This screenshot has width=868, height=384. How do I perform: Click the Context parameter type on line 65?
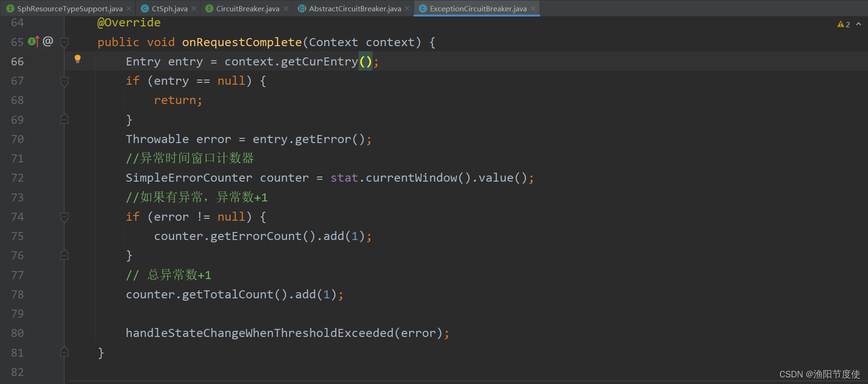[x=334, y=42]
